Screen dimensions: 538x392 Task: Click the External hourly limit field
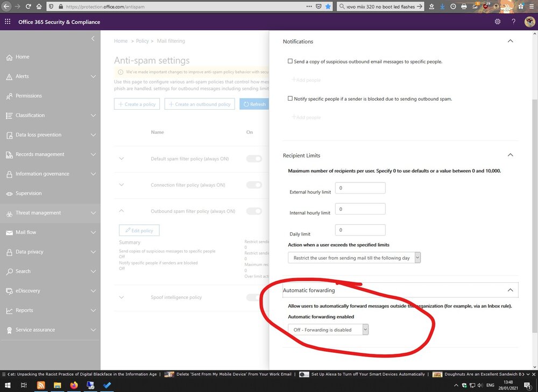[360, 188]
